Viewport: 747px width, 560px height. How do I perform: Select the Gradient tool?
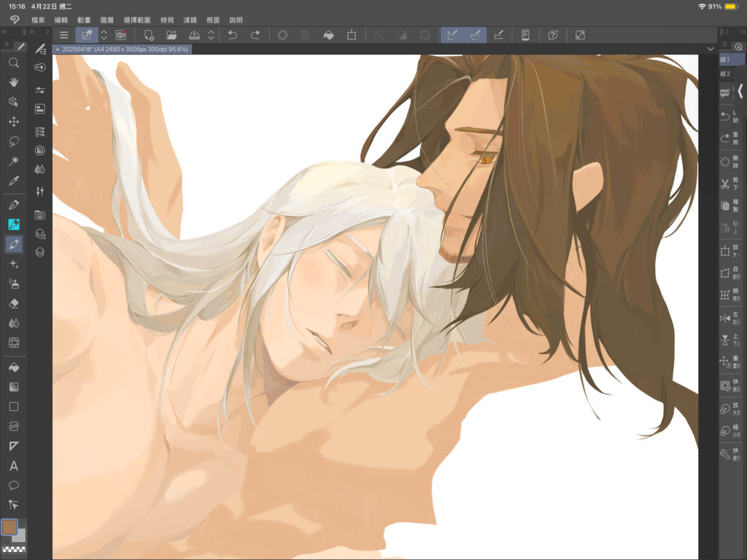[14, 386]
